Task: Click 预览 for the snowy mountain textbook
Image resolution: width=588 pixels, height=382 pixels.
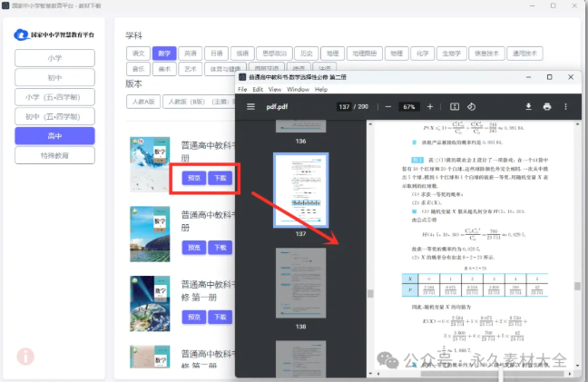Action: [x=194, y=178]
